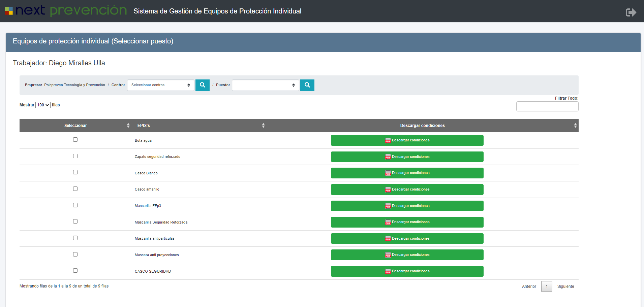Click the search icon next to Centro dropdown
This screenshot has width=644, height=307.
pyautogui.click(x=203, y=85)
